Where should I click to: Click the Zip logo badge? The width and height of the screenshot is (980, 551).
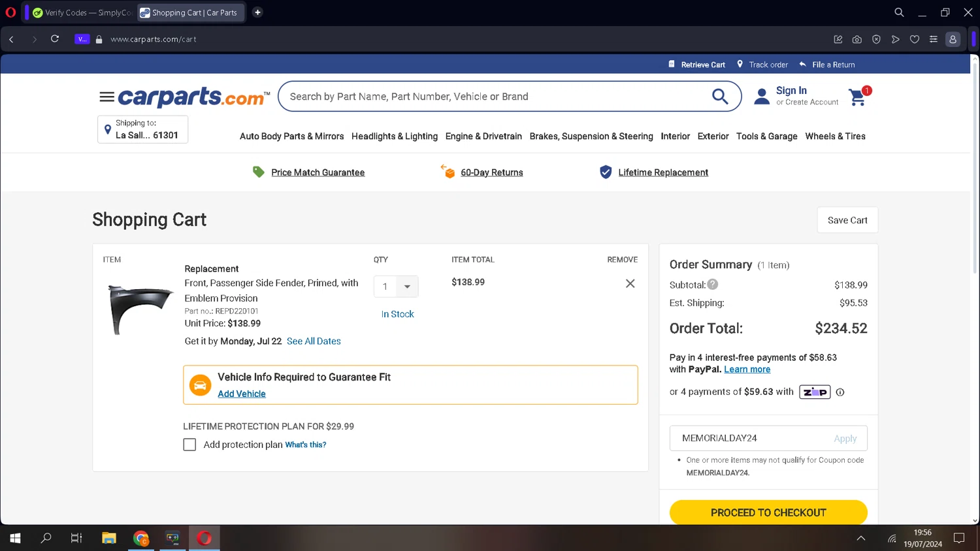[815, 392]
